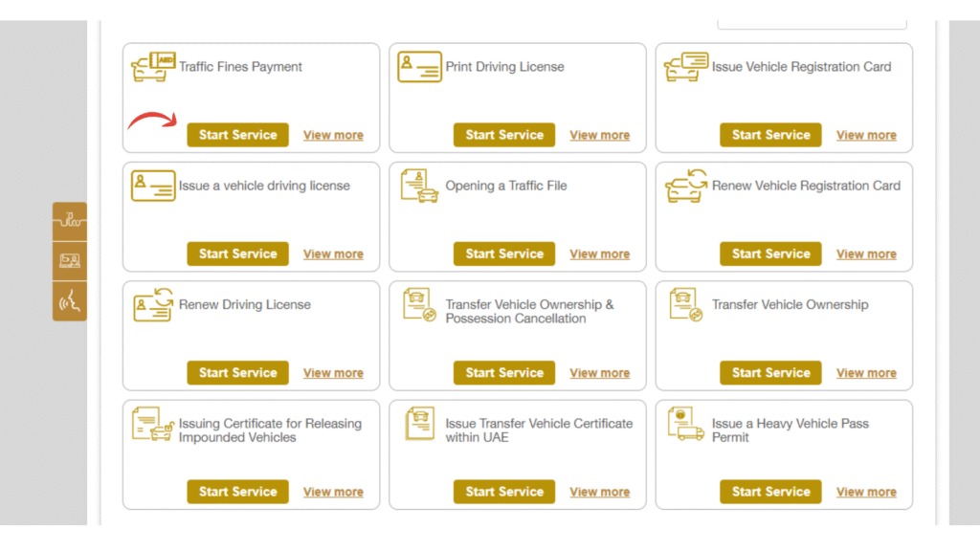Click 'Transfer Vehicle Ownership & Possession Cancellation' title

(x=529, y=311)
